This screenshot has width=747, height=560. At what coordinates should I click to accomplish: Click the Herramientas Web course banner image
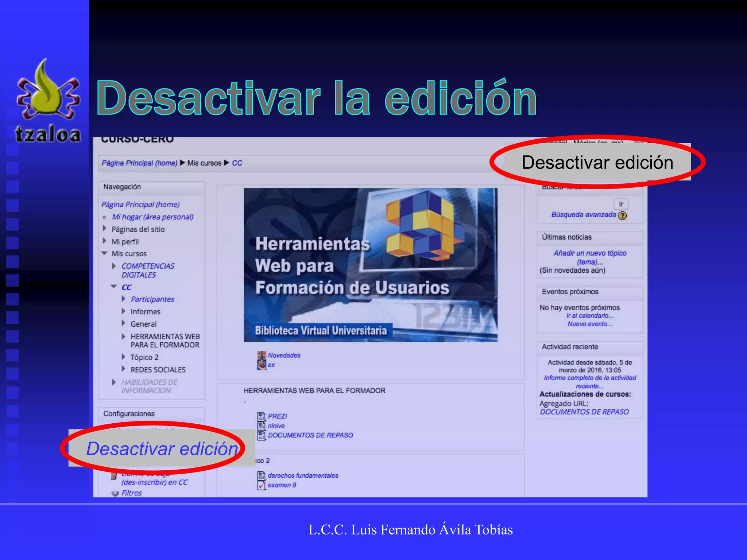click(x=370, y=265)
